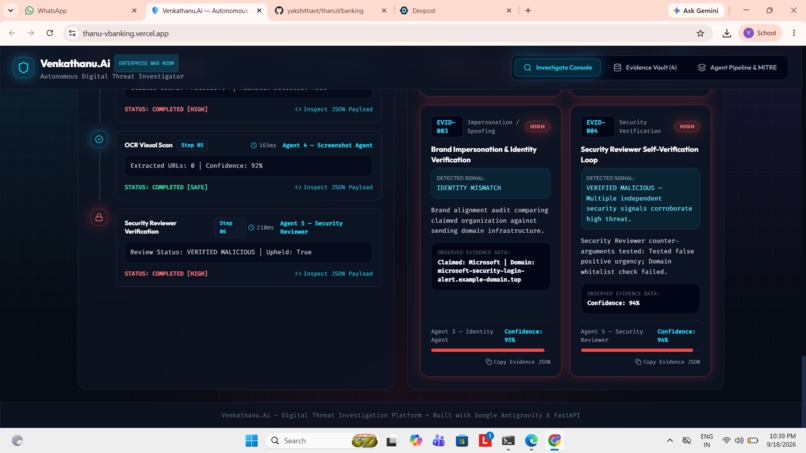Click EVID-004 red confidence progress bar
Viewport: 806px width, 453px height.
pyautogui.click(x=637, y=350)
